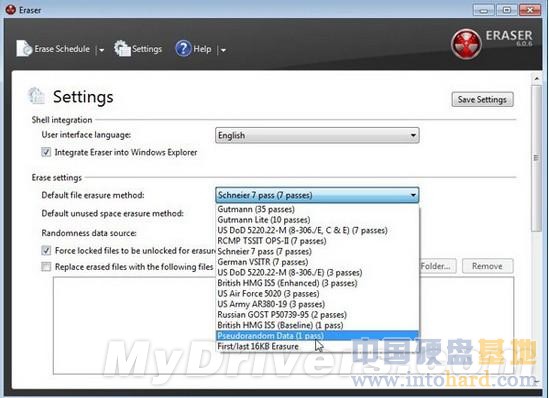Pick US Army AR380-19 (3 passes)
Screen dimensions: 549x398
(317, 304)
